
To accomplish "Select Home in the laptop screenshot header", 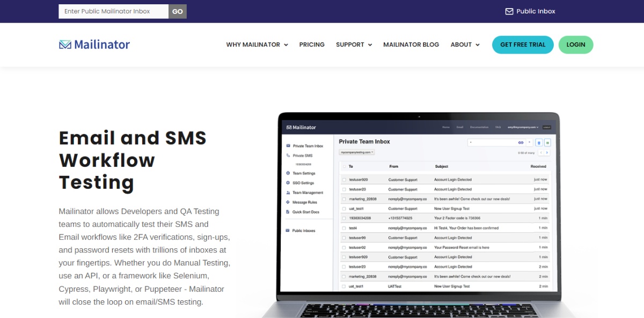I will coord(445,127).
